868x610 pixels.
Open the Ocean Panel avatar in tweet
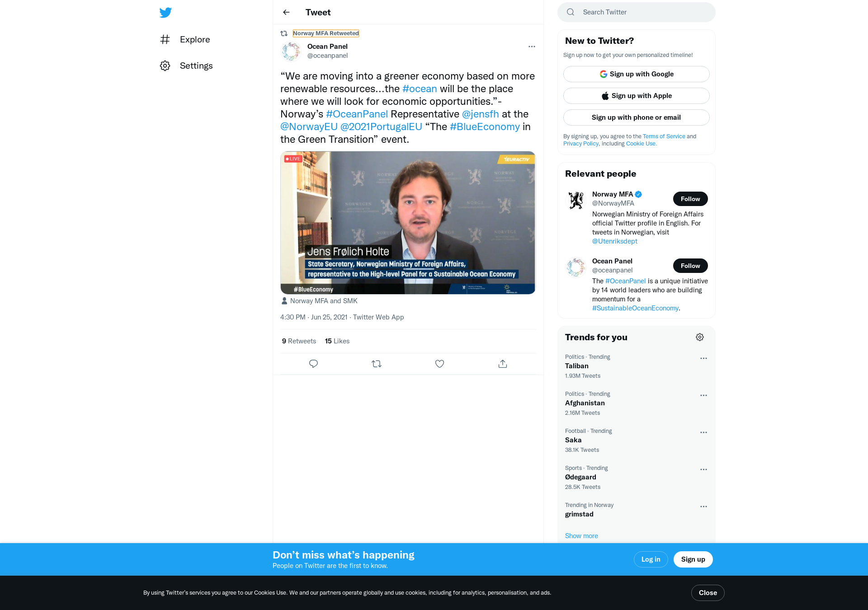pyautogui.click(x=292, y=51)
